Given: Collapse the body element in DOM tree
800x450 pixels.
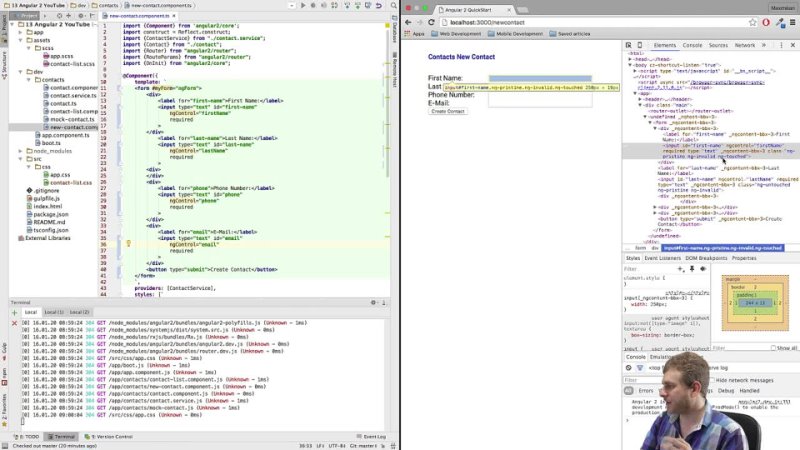Looking at the screenshot, I should [630, 65].
